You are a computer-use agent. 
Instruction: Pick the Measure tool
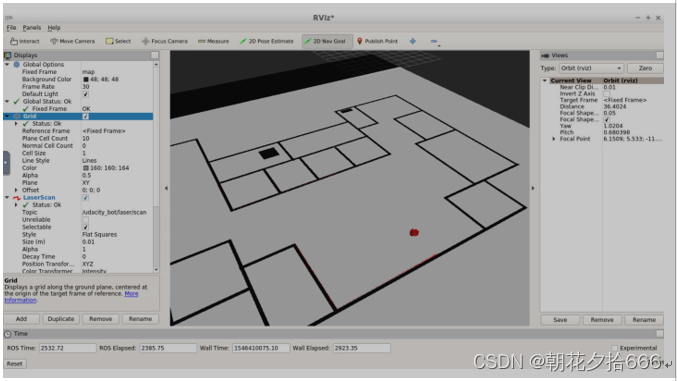pyautogui.click(x=213, y=41)
